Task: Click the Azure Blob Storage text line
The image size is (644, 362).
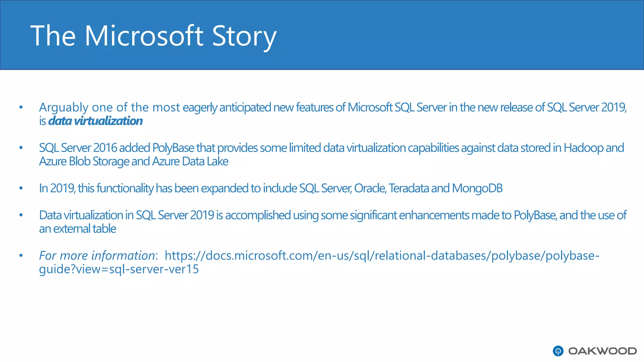Action: tap(134, 162)
